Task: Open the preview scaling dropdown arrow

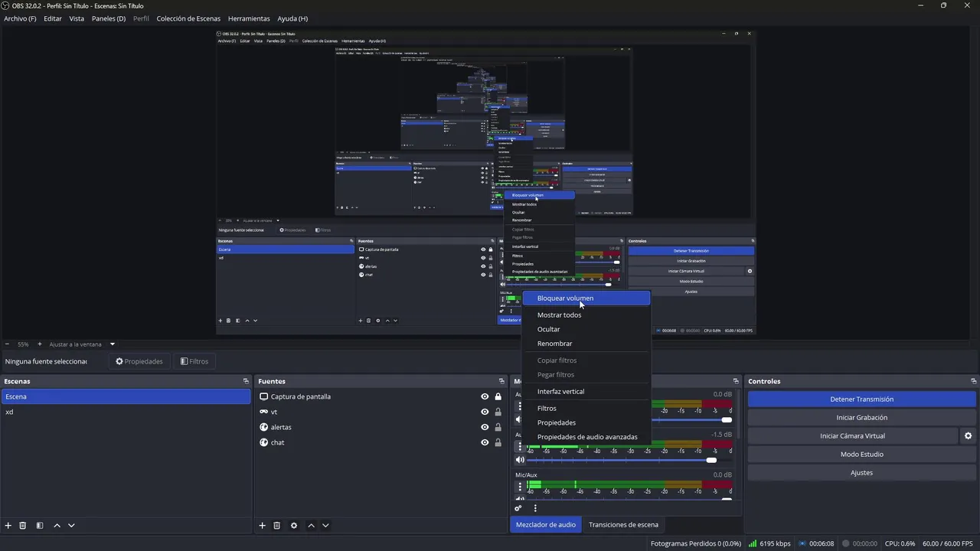Action: click(x=112, y=344)
